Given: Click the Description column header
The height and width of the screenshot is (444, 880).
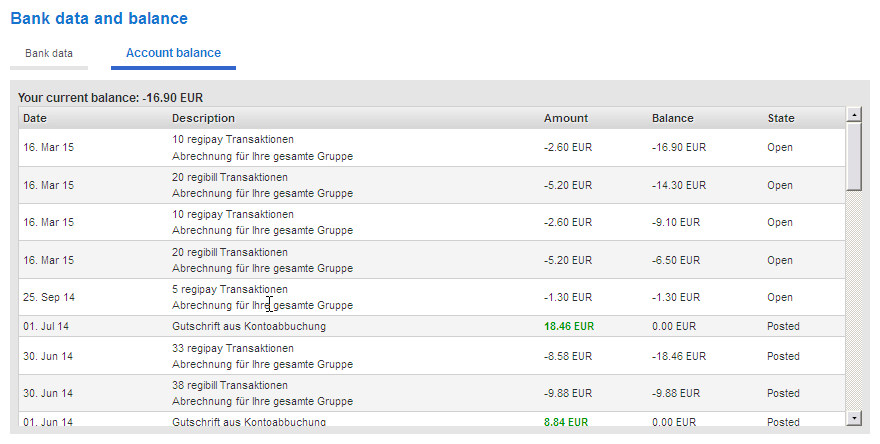Looking at the screenshot, I should 203,118.
